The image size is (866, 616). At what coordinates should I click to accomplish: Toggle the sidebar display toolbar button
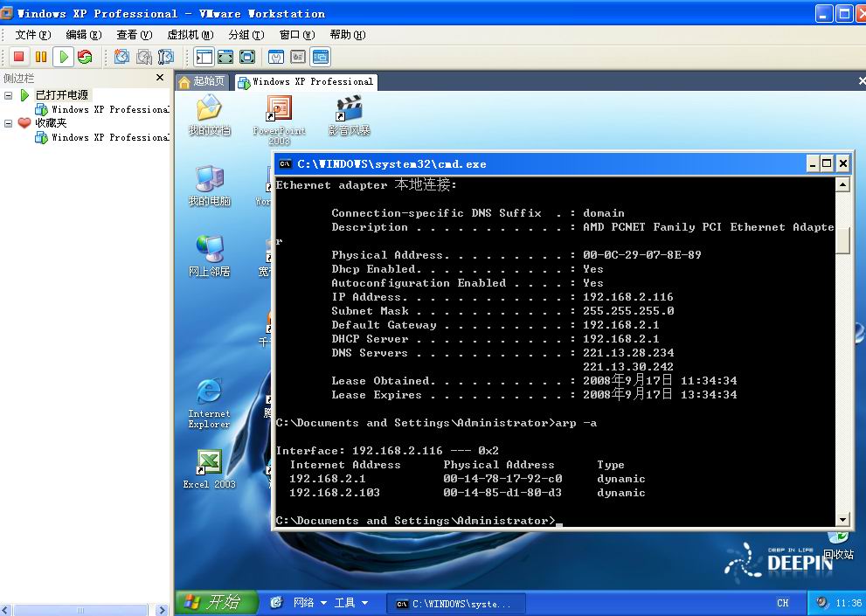coord(204,57)
